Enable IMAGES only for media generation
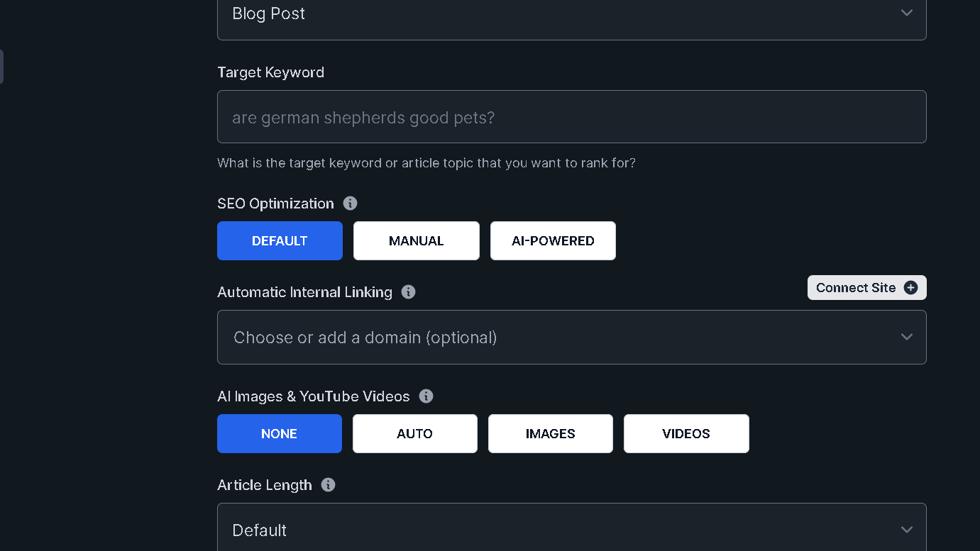This screenshot has width=980, height=551. (550, 433)
